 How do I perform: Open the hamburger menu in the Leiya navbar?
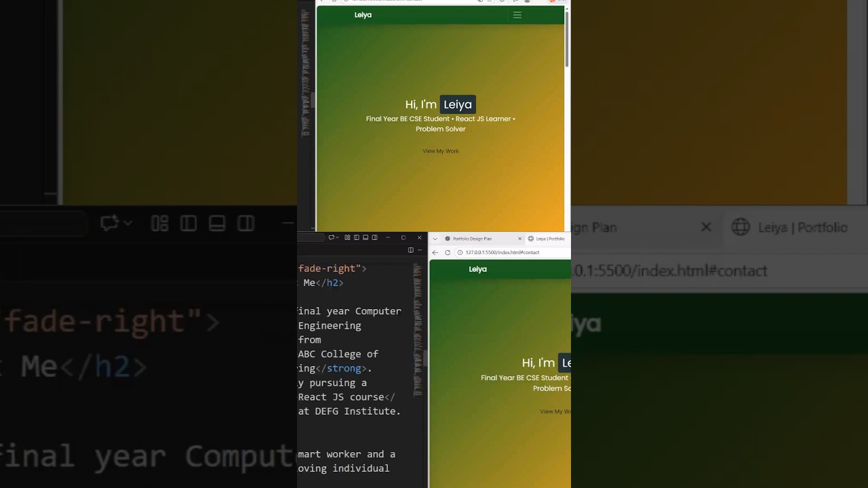(x=517, y=15)
